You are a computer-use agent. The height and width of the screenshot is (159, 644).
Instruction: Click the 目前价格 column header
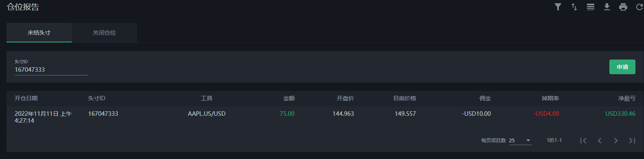tap(405, 98)
